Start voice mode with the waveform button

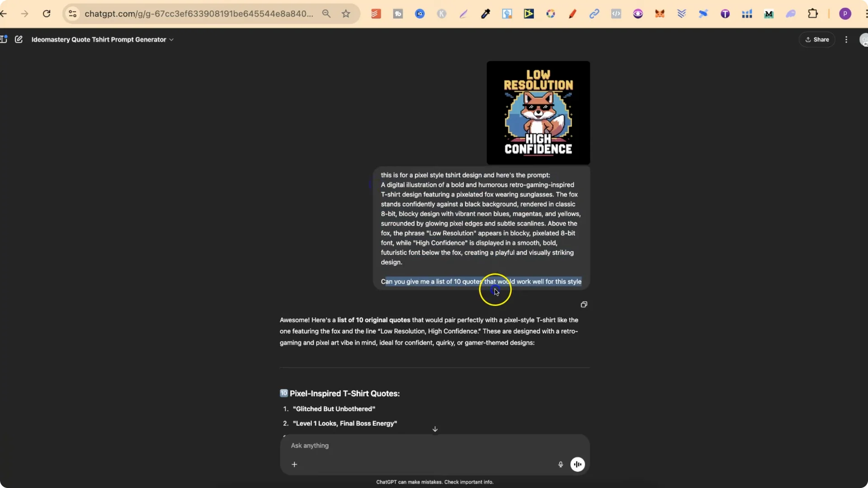coord(578,465)
